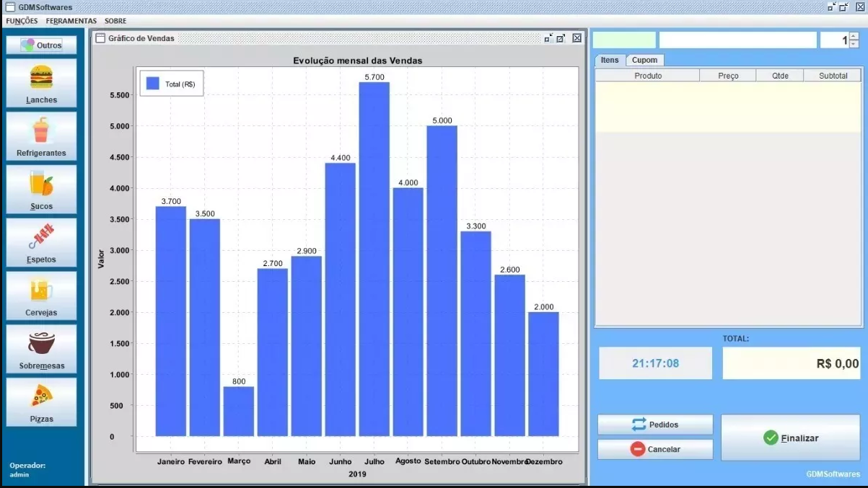Click the Total (R$) legend blue swatch
868x488 pixels.
[153, 84]
